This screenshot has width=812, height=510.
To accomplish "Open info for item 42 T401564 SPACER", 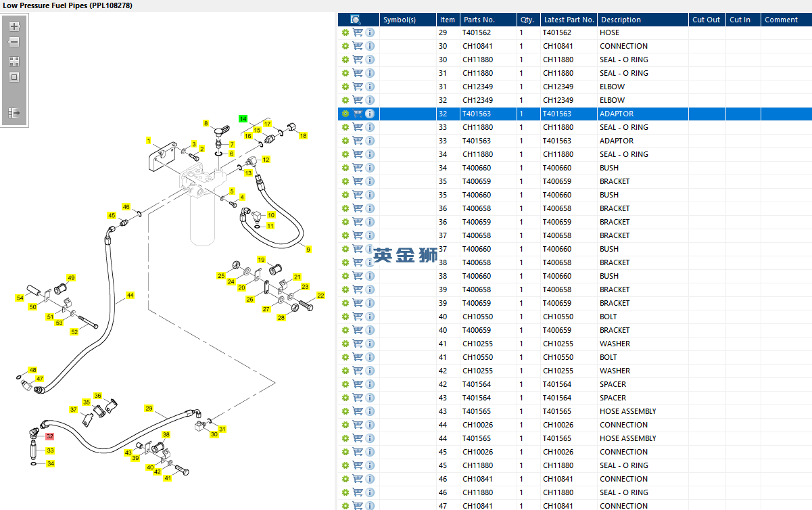I will click(x=370, y=384).
